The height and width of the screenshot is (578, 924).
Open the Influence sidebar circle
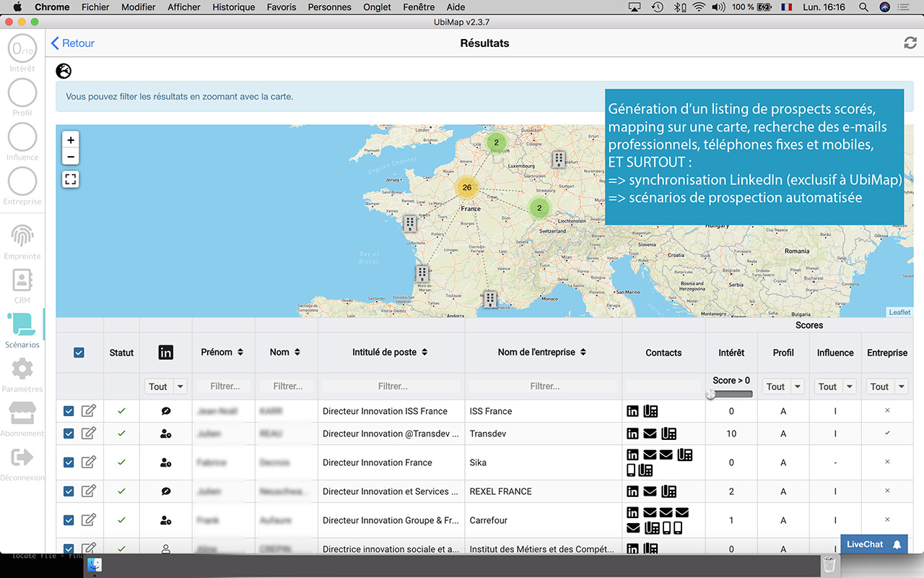pyautogui.click(x=22, y=137)
